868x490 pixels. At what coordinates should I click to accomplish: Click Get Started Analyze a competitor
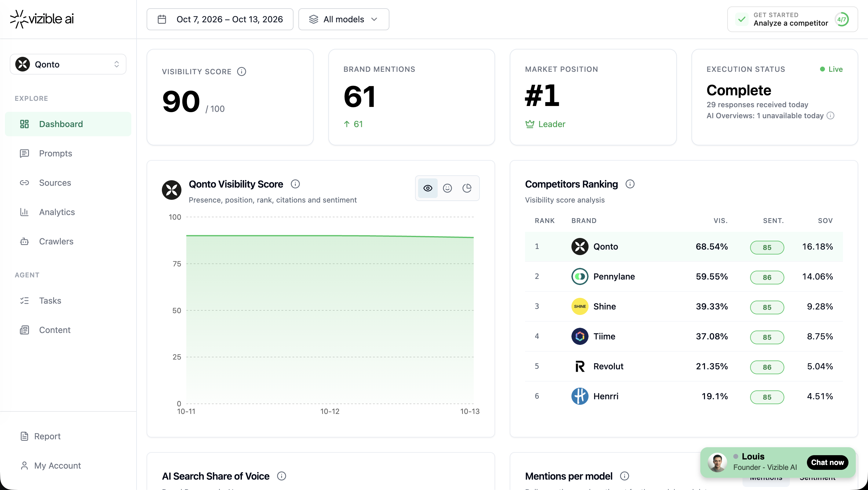tap(792, 19)
